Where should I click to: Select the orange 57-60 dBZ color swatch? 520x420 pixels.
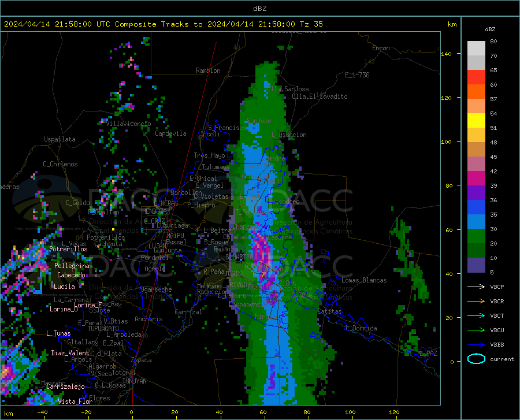pyautogui.click(x=476, y=92)
